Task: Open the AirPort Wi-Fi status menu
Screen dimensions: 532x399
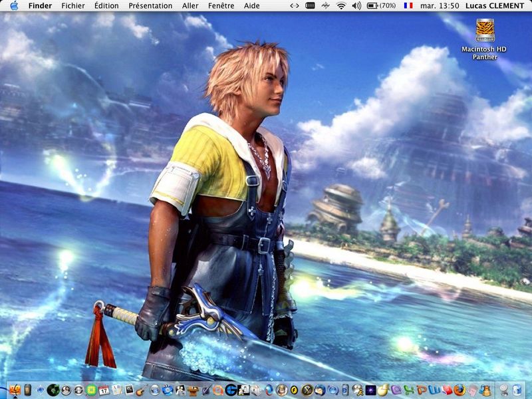Action: point(341,5)
